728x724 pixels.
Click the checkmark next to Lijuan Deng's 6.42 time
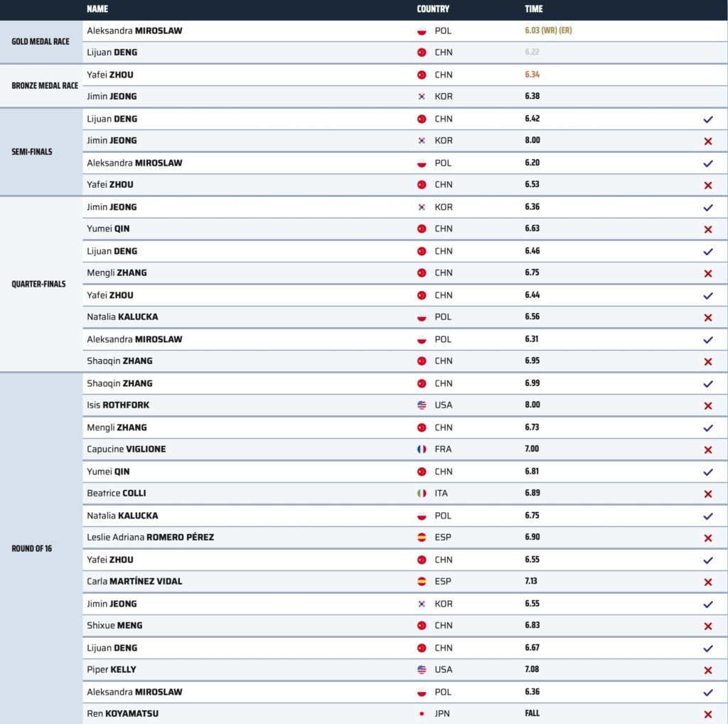click(x=707, y=119)
